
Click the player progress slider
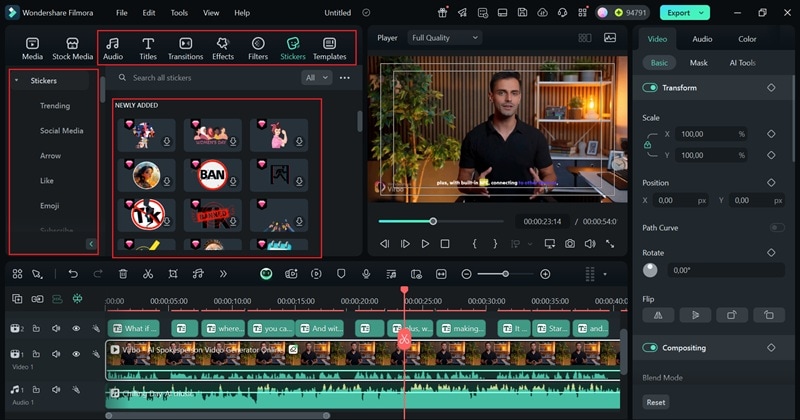tap(441, 221)
